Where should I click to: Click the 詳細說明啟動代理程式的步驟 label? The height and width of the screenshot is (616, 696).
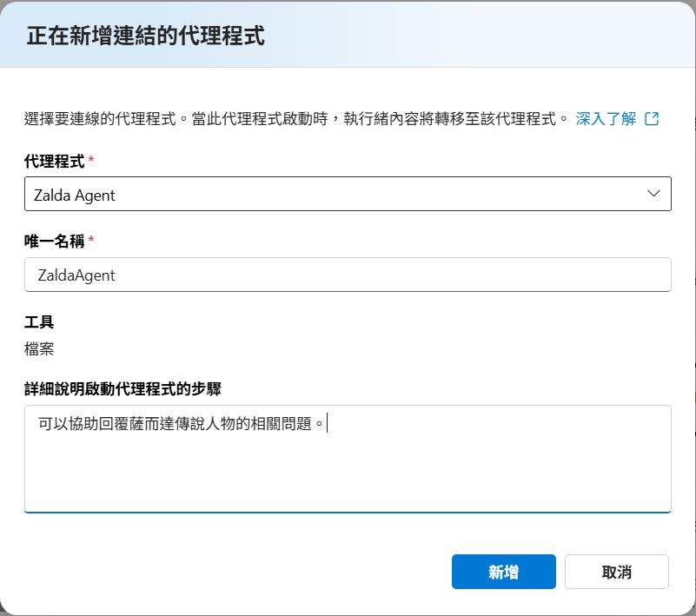123,388
